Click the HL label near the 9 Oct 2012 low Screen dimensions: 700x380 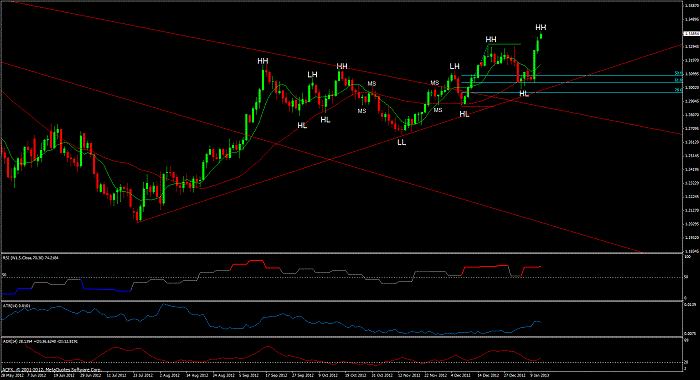pos(325,120)
